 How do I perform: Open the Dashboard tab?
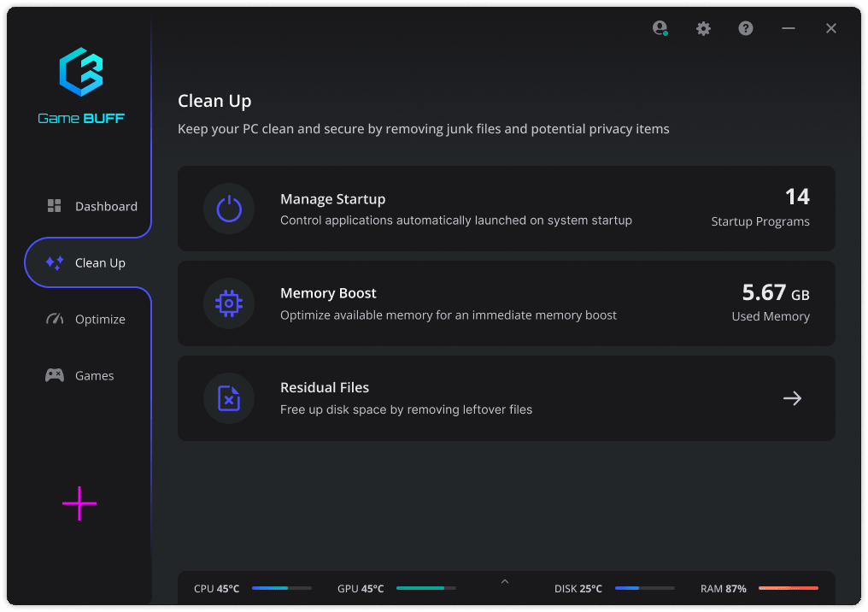tap(91, 206)
